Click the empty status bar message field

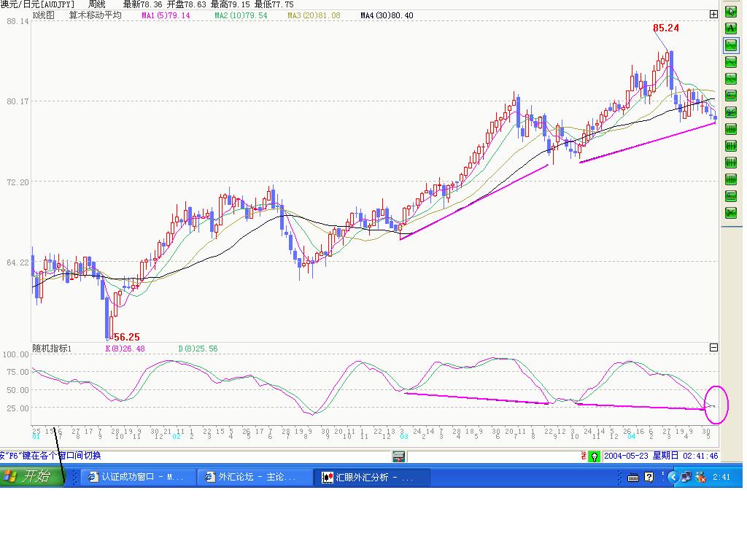tap(493, 456)
